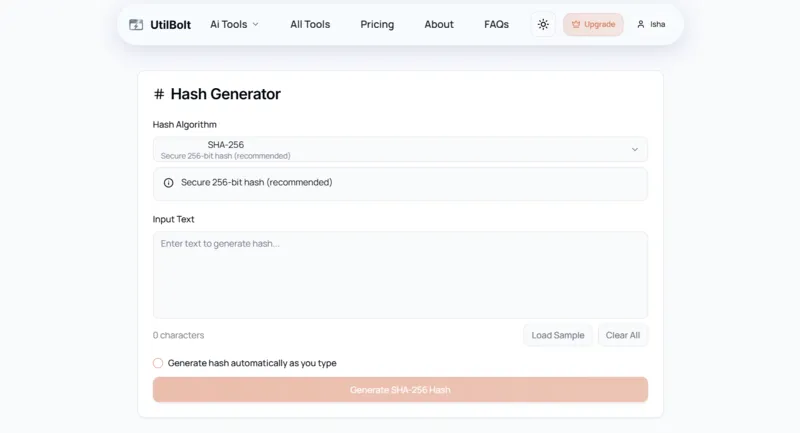Click the info icon beside Secure 256-bit hash
This screenshot has height=433, width=800.
pyautogui.click(x=168, y=183)
